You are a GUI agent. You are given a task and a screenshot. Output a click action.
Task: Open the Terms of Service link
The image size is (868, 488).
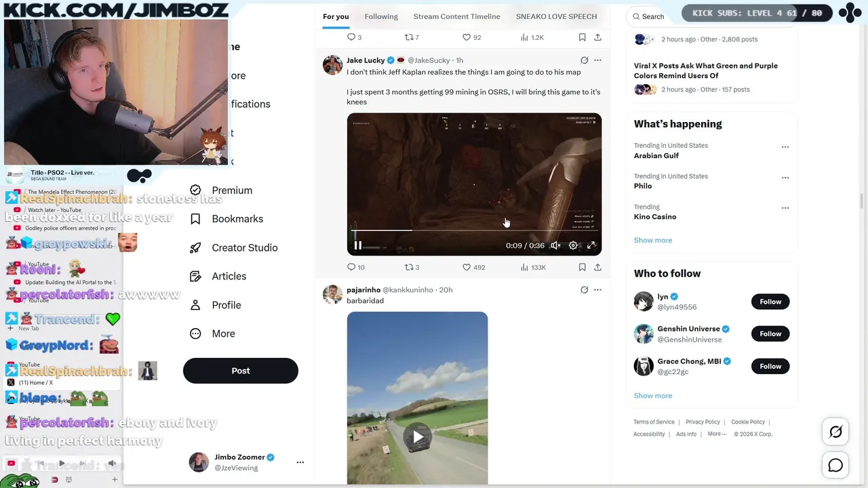[x=654, y=422]
